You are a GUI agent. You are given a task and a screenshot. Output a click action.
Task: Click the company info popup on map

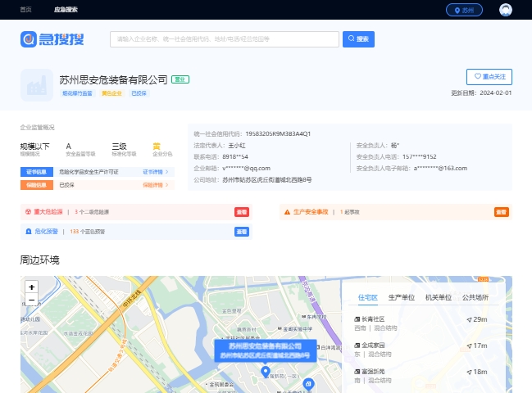point(266,350)
